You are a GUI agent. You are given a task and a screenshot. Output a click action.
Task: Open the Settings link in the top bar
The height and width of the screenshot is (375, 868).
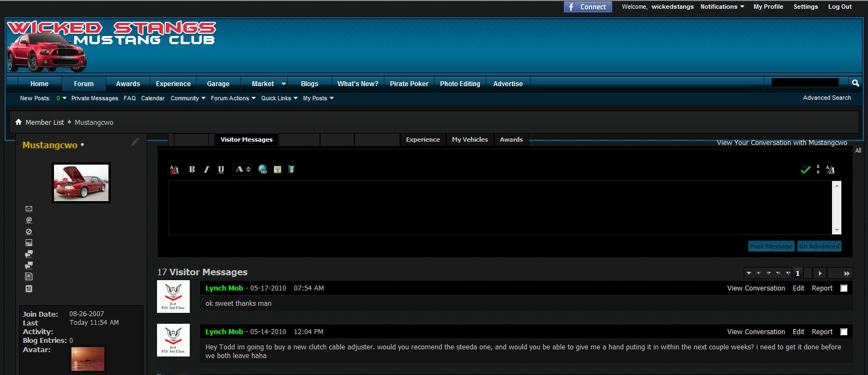click(x=806, y=7)
